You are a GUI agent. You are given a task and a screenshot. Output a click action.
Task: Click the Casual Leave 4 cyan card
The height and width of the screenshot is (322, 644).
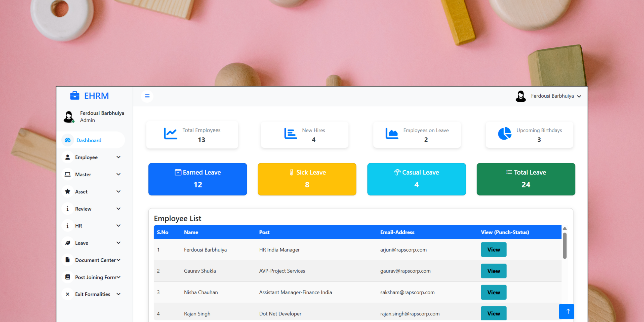[417, 179]
